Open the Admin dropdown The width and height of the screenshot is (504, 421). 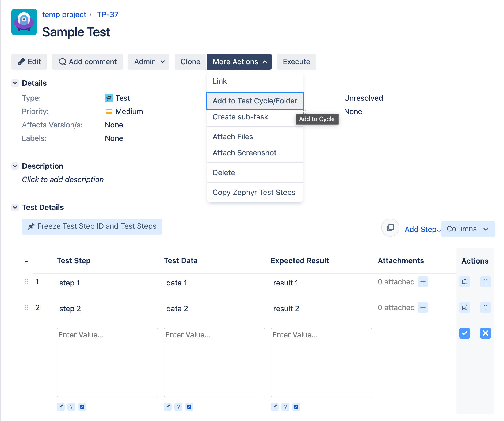point(148,62)
